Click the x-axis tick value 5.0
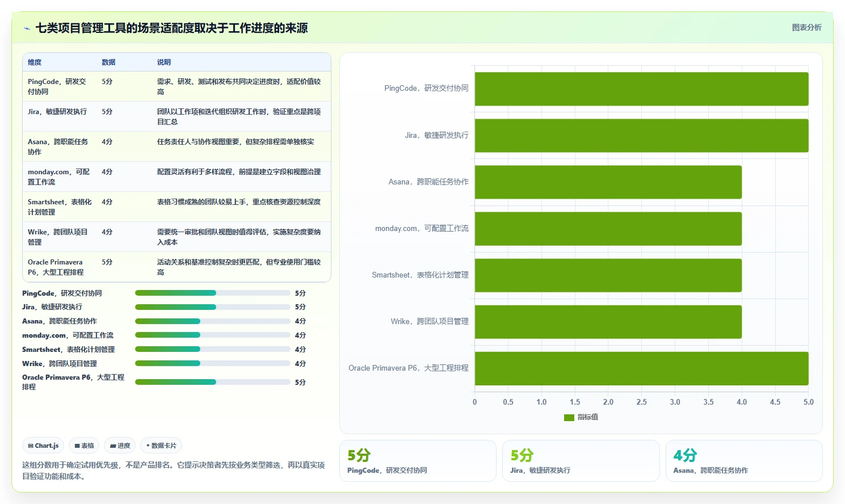This screenshot has width=845, height=504. tap(808, 402)
